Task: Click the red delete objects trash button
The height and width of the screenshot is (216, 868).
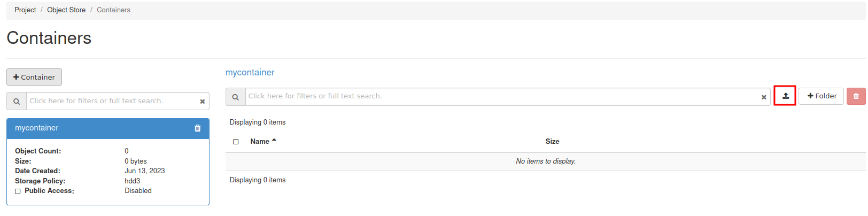Action: pyautogui.click(x=856, y=96)
